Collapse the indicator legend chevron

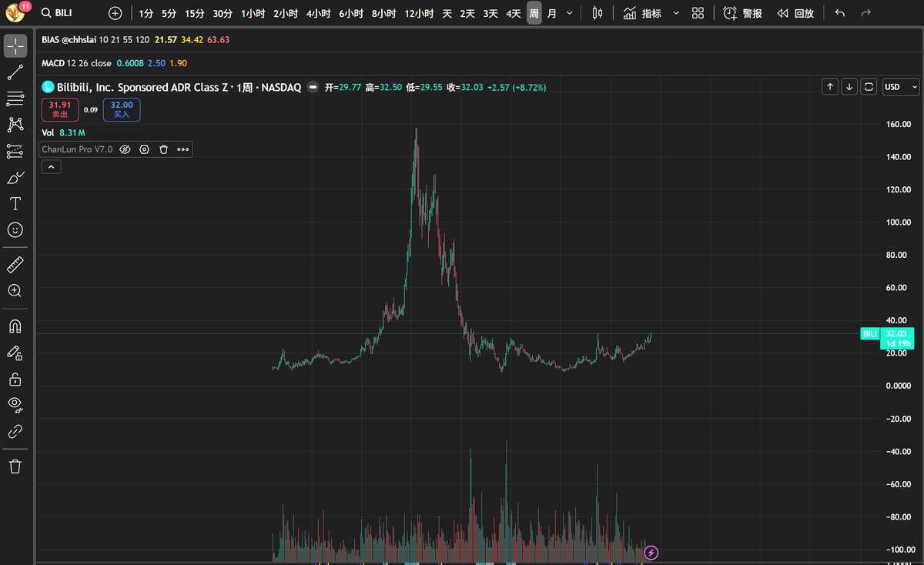[51, 166]
